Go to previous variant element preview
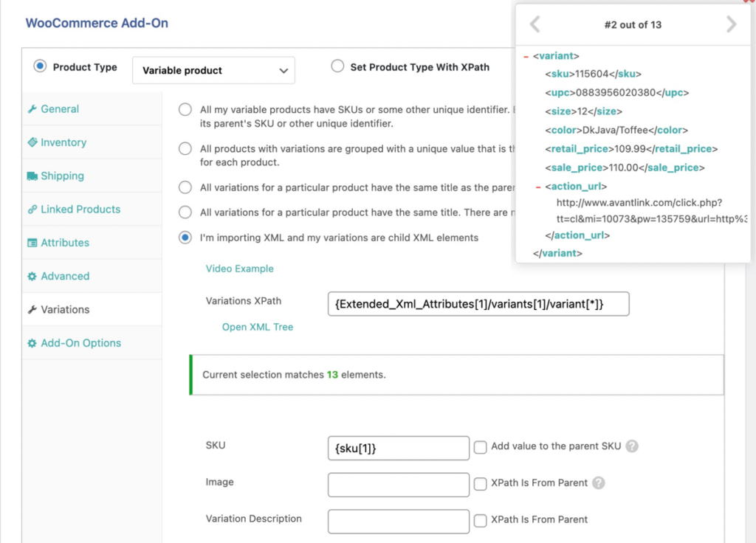The image size is (756, 543). pyautogui.click(x=535, y=24)
